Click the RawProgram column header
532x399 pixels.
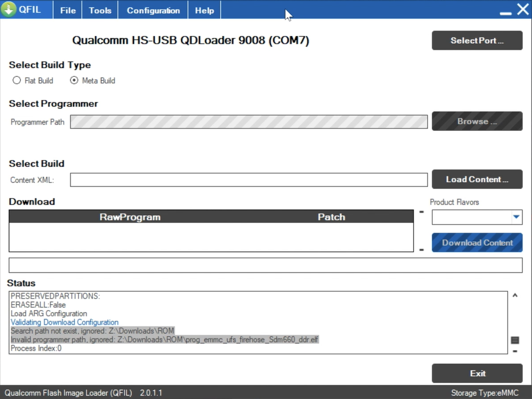130,217
